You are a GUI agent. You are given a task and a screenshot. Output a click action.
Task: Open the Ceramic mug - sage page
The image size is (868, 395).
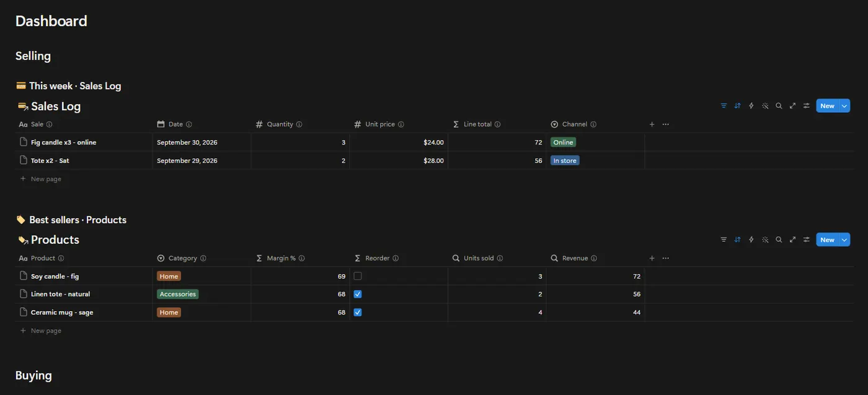point(62,312)
